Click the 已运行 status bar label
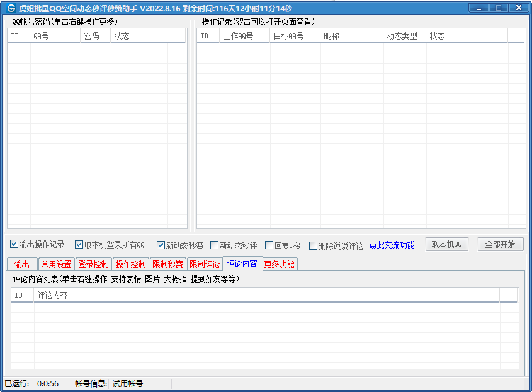The width and height of the screenshot is (532, 392). coord(16,384)
